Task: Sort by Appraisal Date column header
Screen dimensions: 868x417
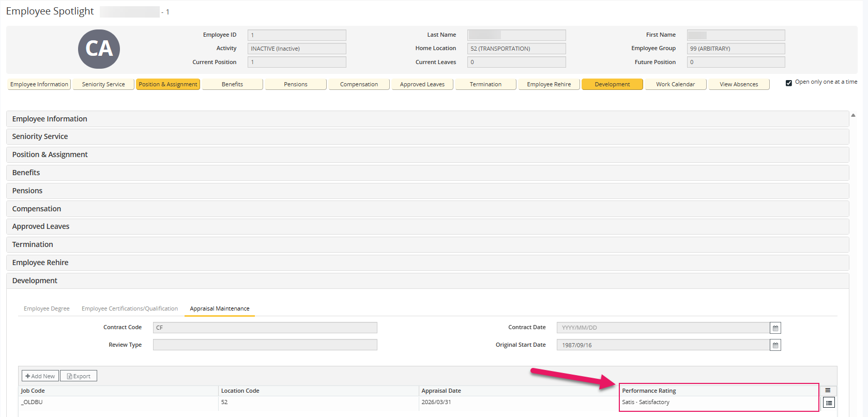Action: 519,391
